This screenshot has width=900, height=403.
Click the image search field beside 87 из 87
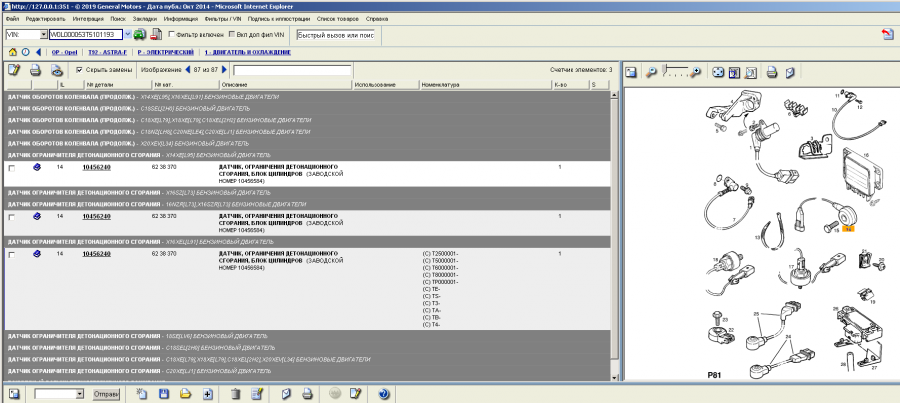pyautogui.click(x=292, y=70)
